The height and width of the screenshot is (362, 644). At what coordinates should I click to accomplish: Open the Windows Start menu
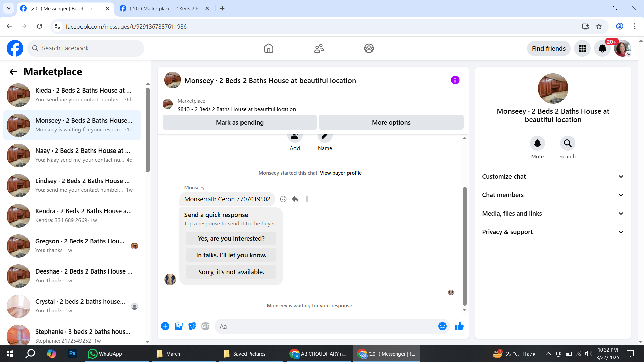[10, 354]
